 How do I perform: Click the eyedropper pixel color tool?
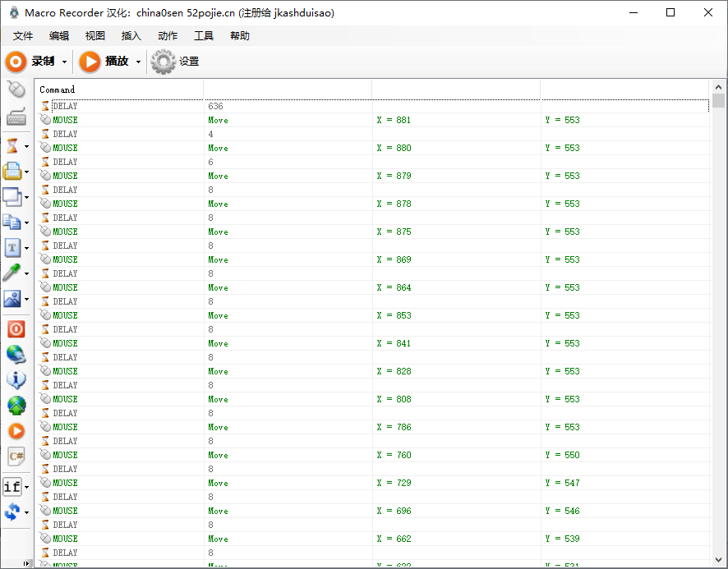pos(12,273)
